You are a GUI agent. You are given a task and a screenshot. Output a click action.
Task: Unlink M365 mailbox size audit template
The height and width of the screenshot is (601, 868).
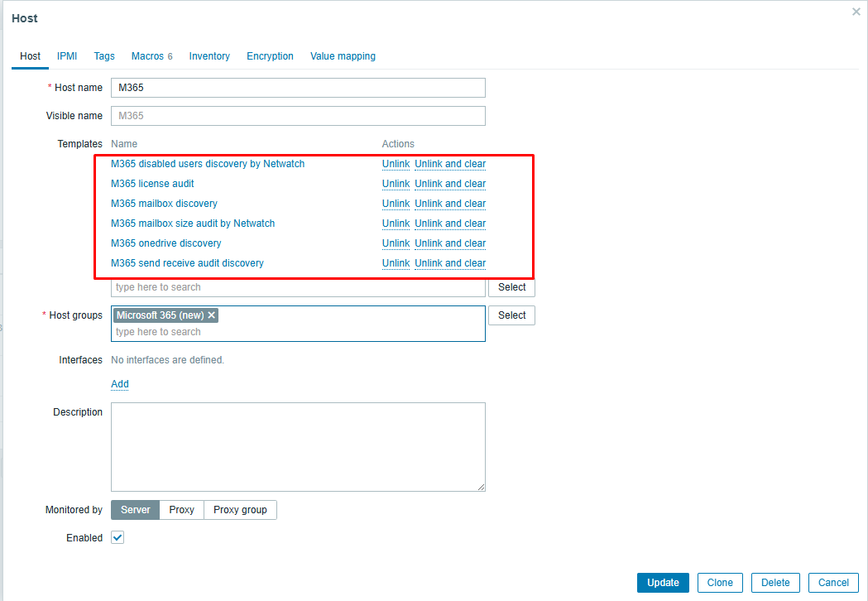coord(396,224)
